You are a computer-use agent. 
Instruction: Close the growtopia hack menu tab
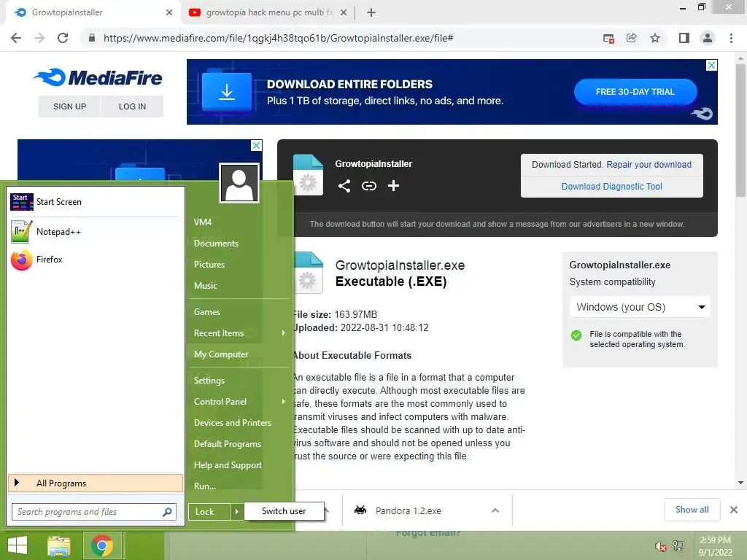pyautogui.click(x=344, y=12)
